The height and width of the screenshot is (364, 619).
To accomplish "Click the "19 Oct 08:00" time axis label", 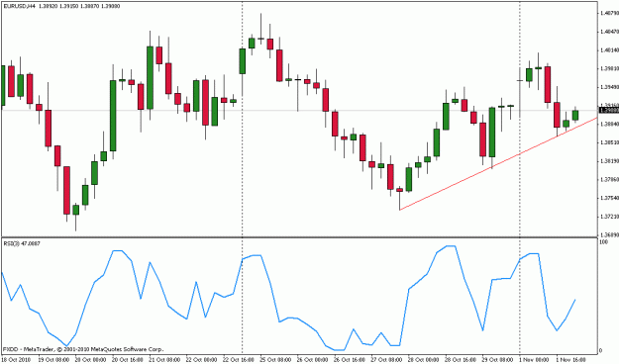I will tap(53, 360).
